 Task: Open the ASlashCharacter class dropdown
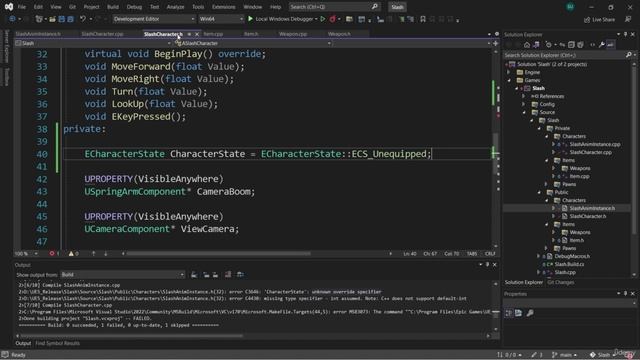253,43
